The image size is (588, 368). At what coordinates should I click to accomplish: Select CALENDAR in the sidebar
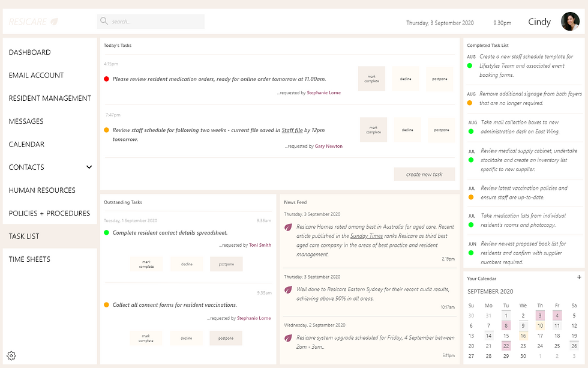(26, 144)
